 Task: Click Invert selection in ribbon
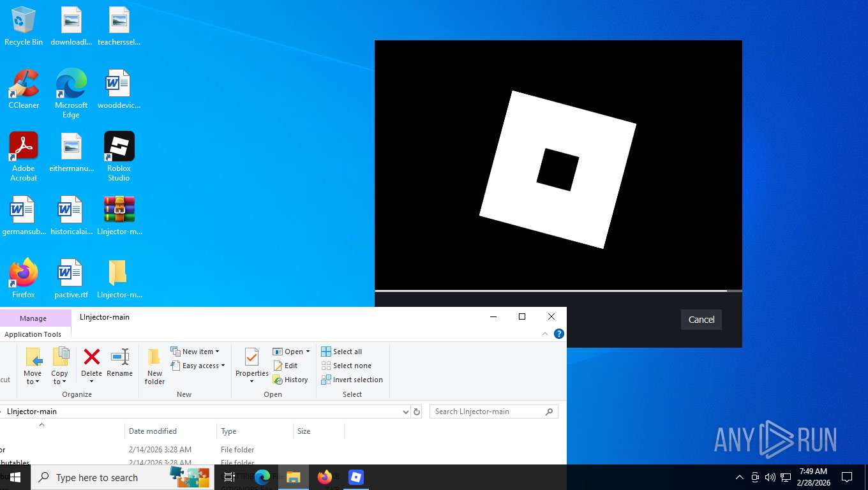[352, 380]
